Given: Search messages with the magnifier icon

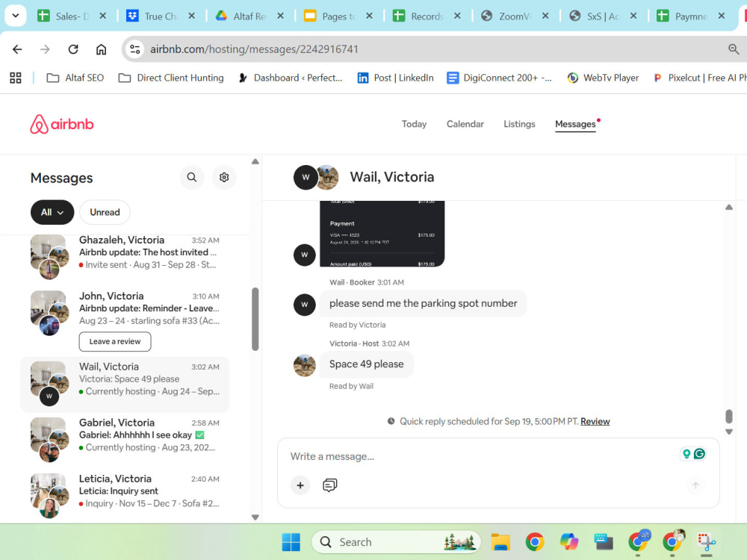Looking at the screenshot, I should (x=192, y=178).
